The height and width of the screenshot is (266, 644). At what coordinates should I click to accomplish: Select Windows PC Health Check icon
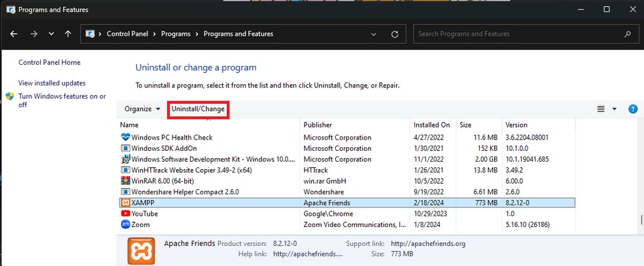coord(126,138)
